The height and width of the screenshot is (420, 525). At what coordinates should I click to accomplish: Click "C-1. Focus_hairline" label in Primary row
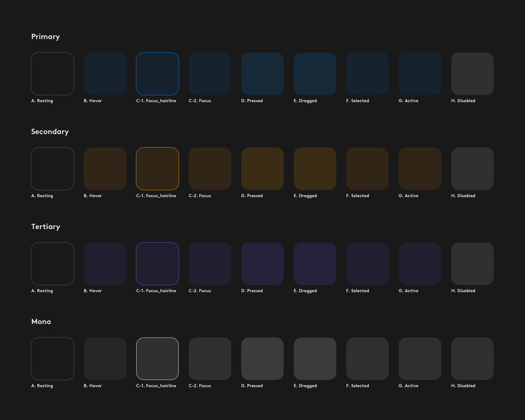pyautogui.click(x=156, y=101)
